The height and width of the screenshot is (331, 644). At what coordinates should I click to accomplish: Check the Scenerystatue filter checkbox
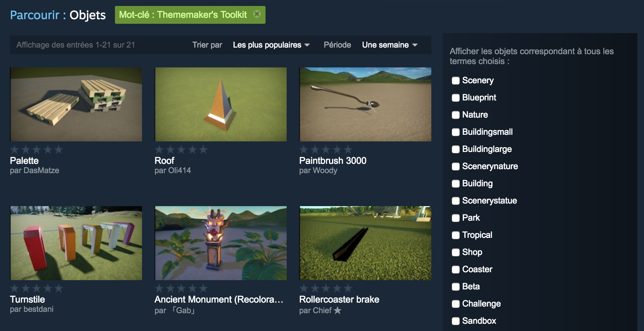coord(455,201)
